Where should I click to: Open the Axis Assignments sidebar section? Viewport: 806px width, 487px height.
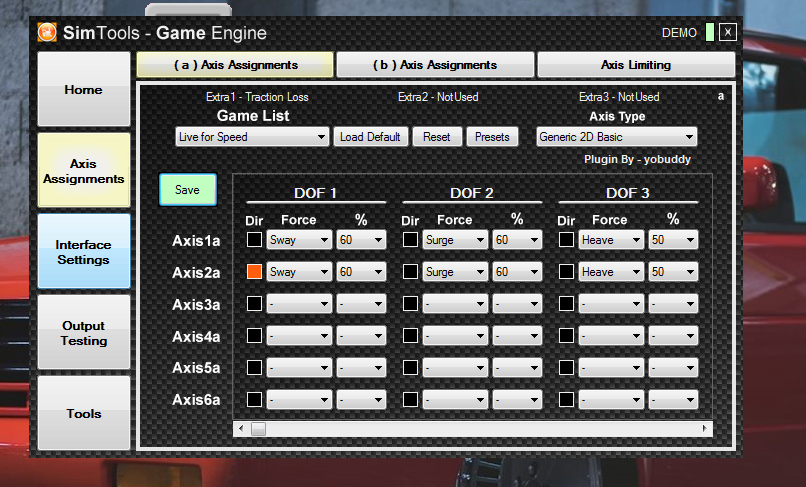[x=84, y=171]
